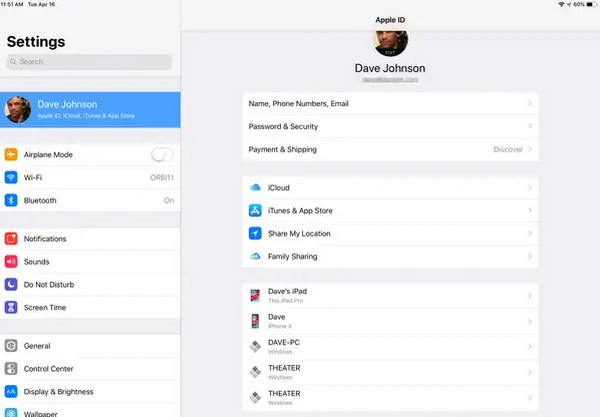Tap the Wallpaper icon in sidebar
The width and height of the screenshot is (600, 417).
(11, 413)
